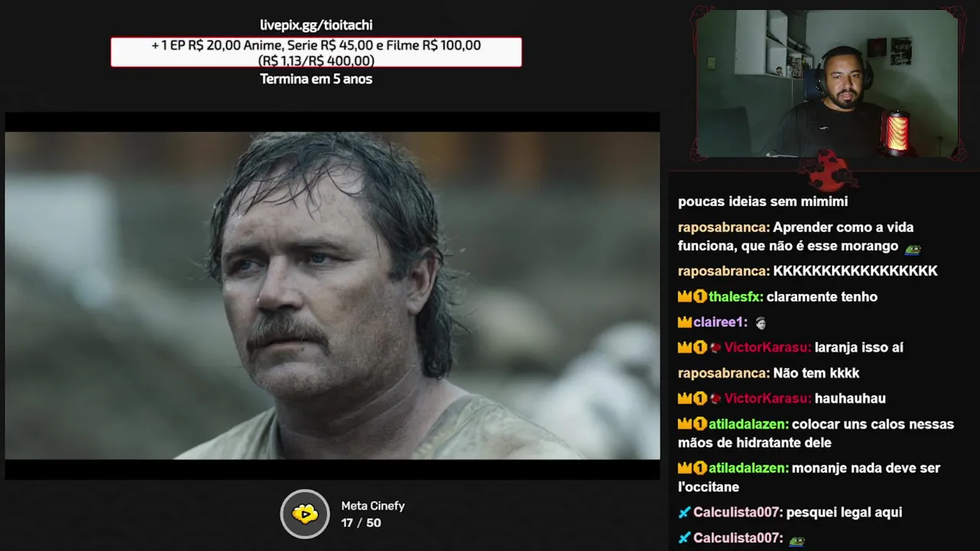Click the 'hauhauhau' message text
The width and height of the screenshot is (980, 551).
point(850,399)
